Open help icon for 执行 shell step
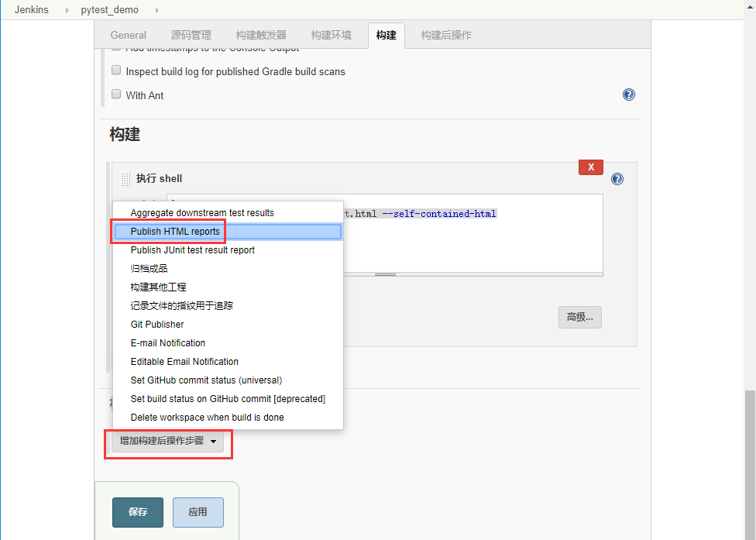756x540 pixels. tap(617, 179)
